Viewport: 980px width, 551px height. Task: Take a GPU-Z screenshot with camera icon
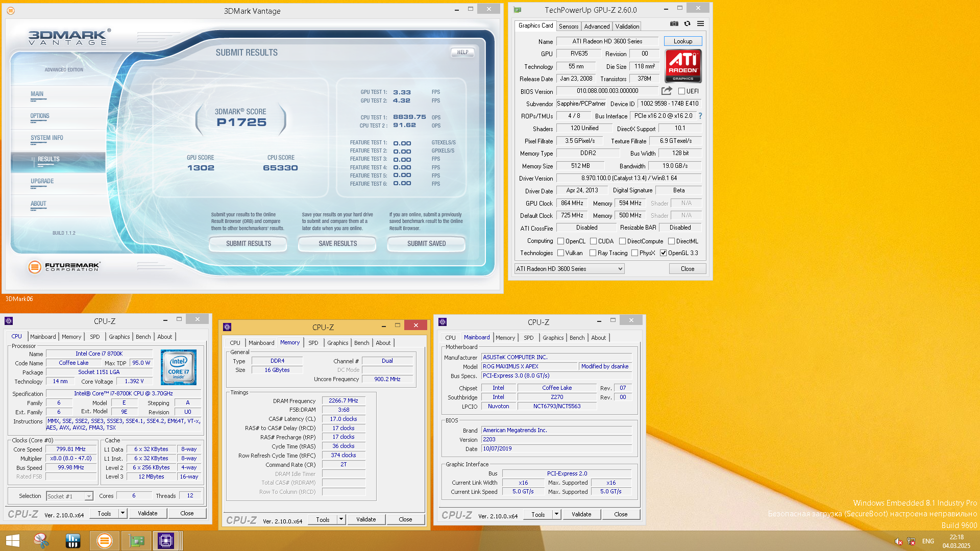(674, 24)
